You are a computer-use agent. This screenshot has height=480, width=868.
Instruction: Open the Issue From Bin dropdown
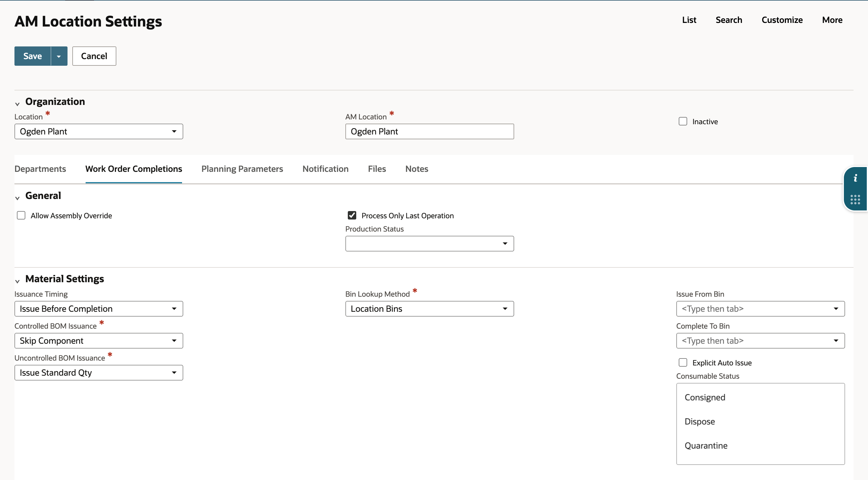click(x=760, y=309)
